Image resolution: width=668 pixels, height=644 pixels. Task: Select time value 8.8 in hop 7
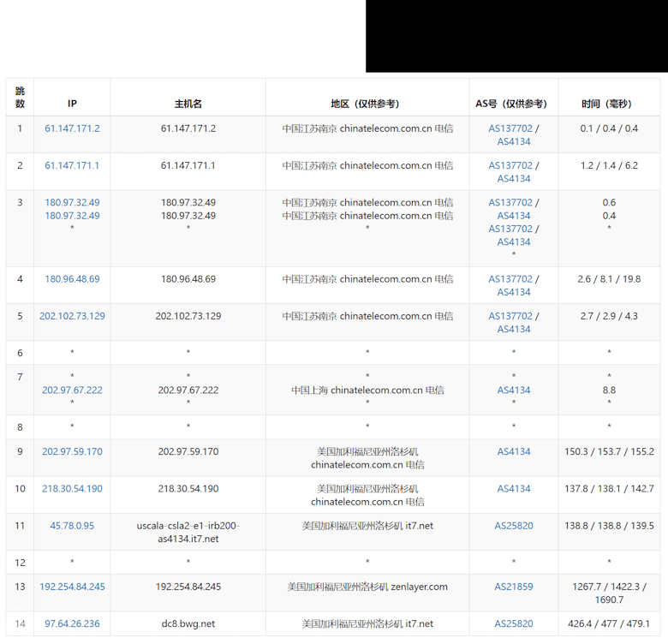click(x=609, y=391)
